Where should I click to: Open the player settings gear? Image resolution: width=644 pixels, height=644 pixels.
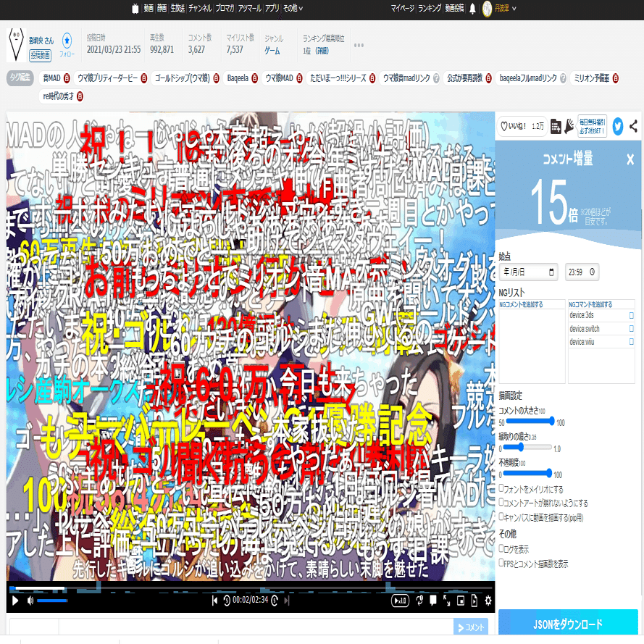(488, 601)
